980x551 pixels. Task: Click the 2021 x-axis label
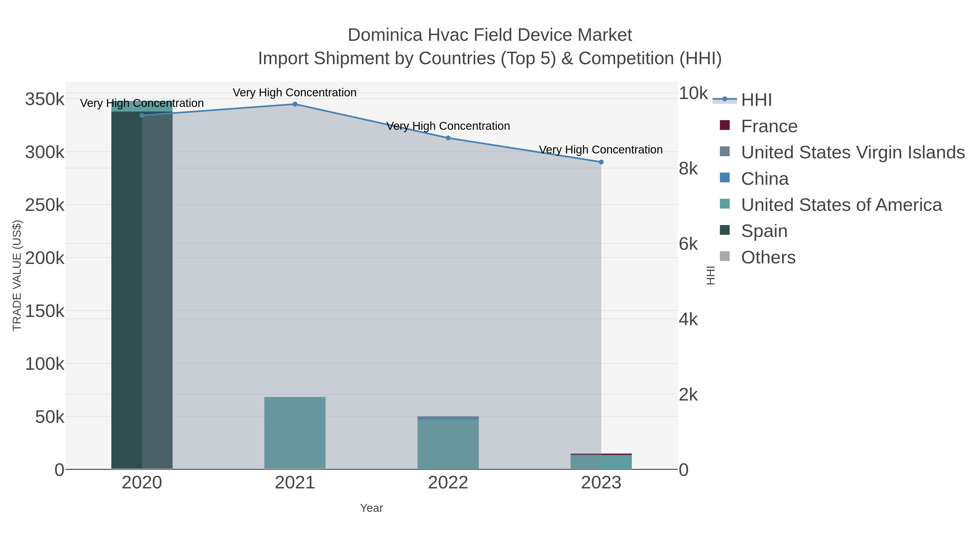point(295,483)
